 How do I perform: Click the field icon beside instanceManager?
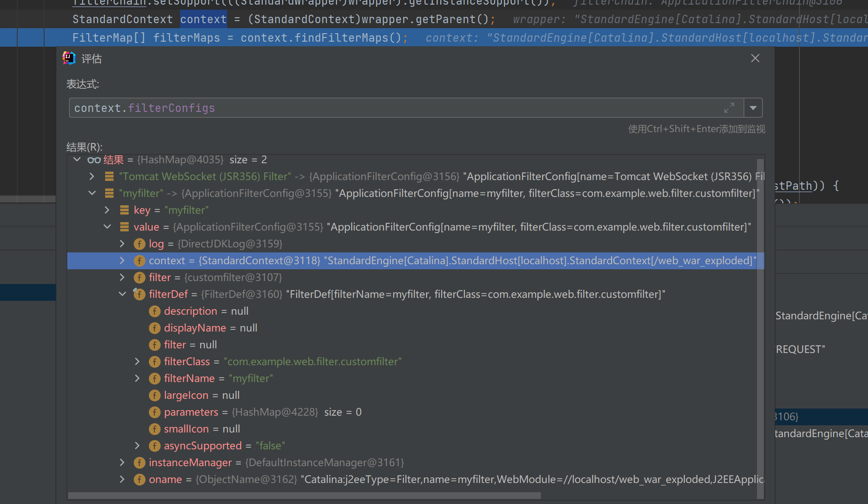click(x=139, y=463)
